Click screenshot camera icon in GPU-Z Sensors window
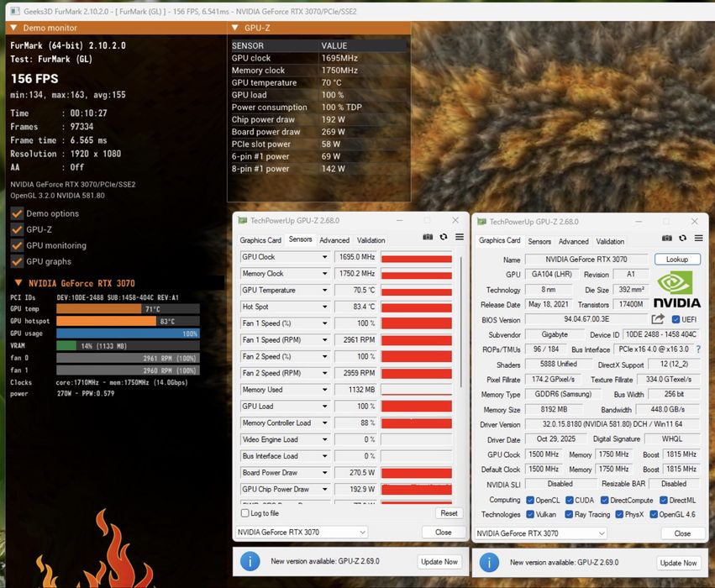 point(428,237)
